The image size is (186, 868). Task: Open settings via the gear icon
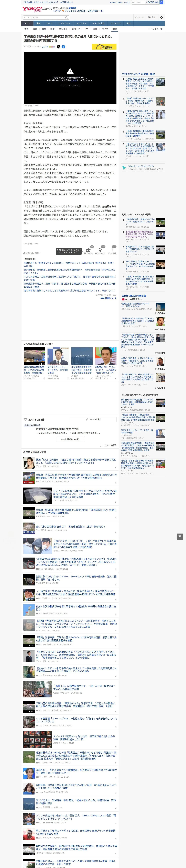click(161, 18)
